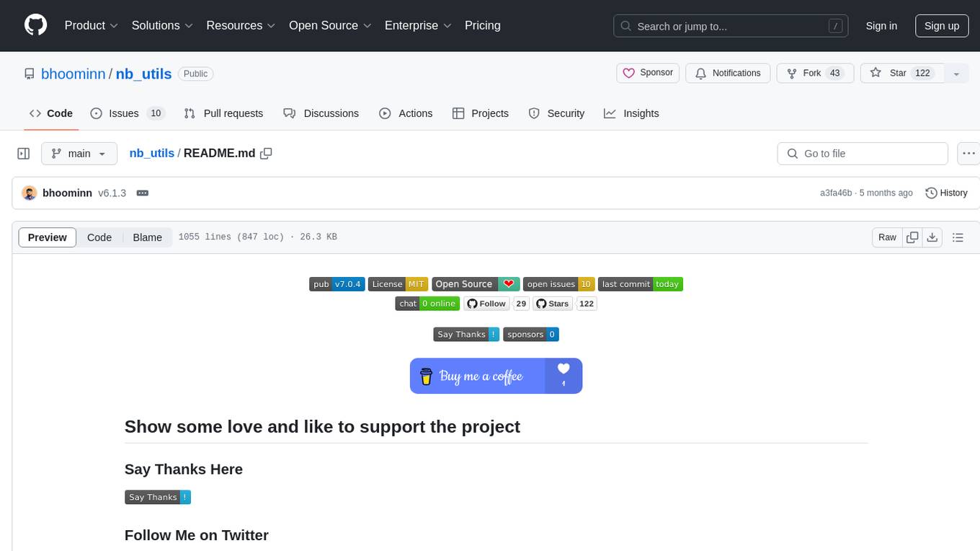Switch to the Insights tab
The width and height of the screenshot is (980, 551).
632,113
